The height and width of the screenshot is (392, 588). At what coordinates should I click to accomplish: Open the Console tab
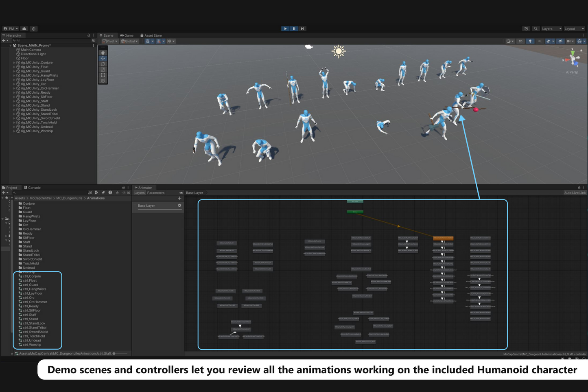[x=33, y=188]
